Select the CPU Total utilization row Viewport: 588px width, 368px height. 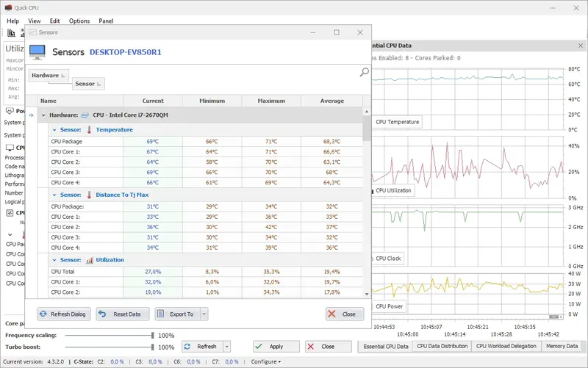[x=206, y=272]
